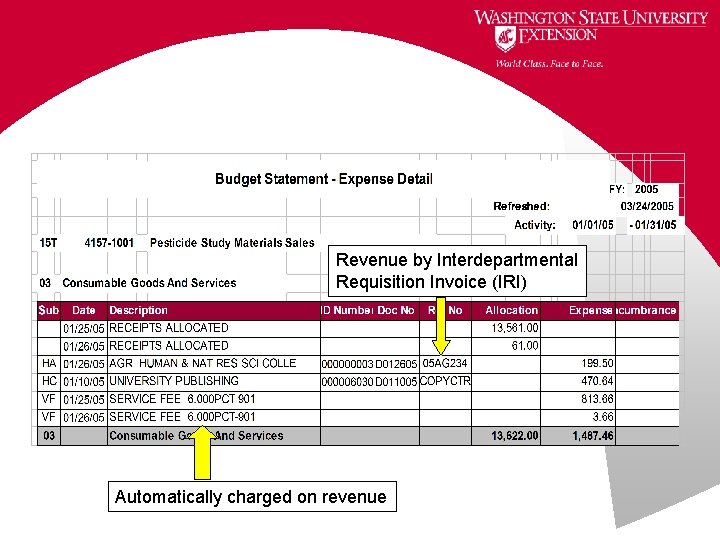Viewport: 720px width, 540px height.
Task: Click the expense amount 470.64
Action: pos(597,381)
